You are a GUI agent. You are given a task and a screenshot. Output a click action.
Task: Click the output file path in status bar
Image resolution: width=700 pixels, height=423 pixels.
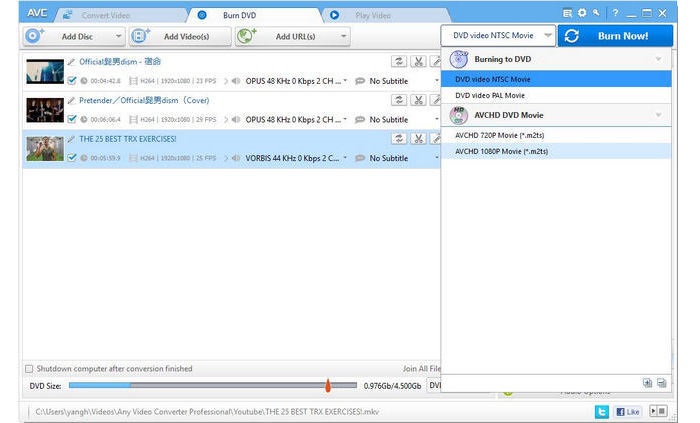[x=207, y=411]
